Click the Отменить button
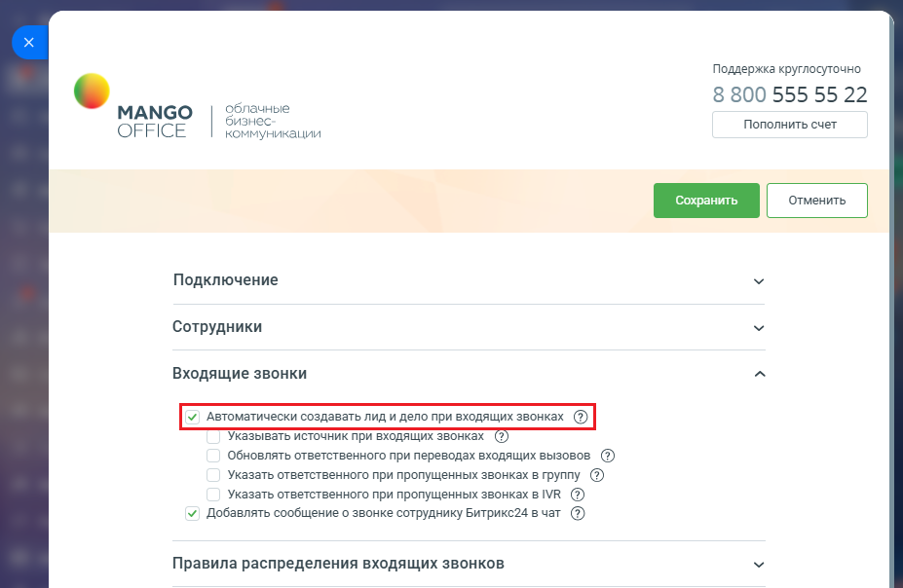Image resolution: width=903 pixels, height=588 pixels. tap(816, 201)
